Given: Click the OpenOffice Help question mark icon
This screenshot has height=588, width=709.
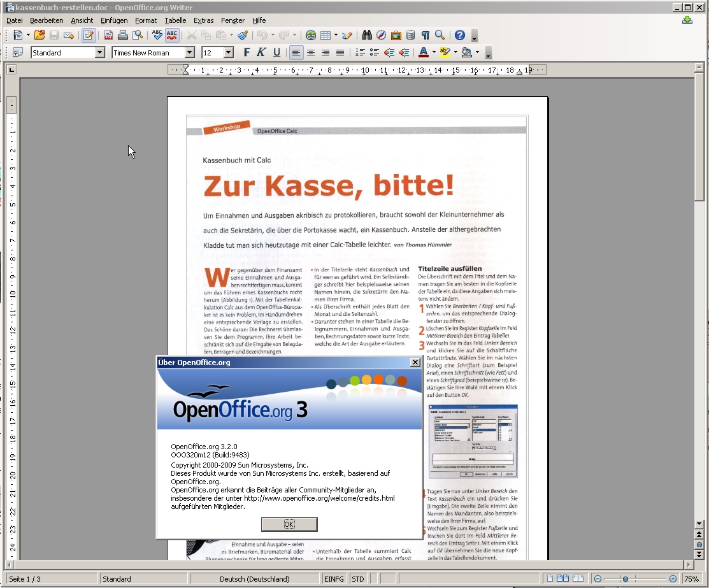Looking at the screenshot, I should [x=460, y=36].
